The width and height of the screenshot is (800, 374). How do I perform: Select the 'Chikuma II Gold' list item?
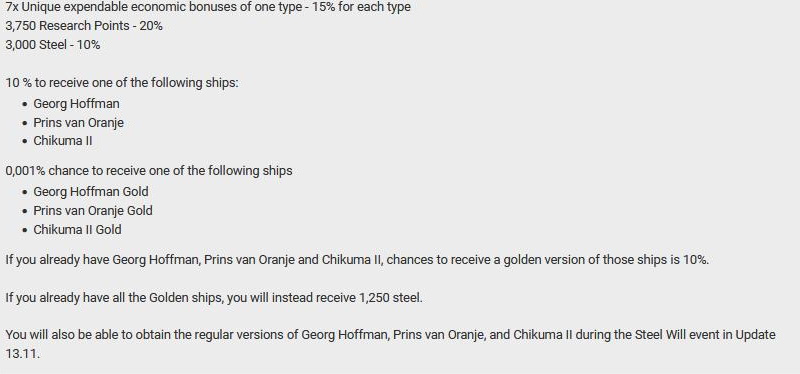(x=78, y=230)
